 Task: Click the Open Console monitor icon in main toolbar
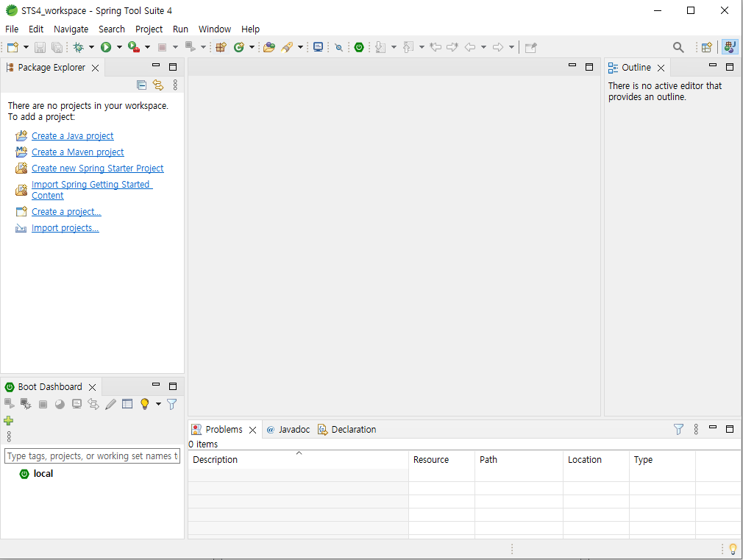[x=319, y=47]
